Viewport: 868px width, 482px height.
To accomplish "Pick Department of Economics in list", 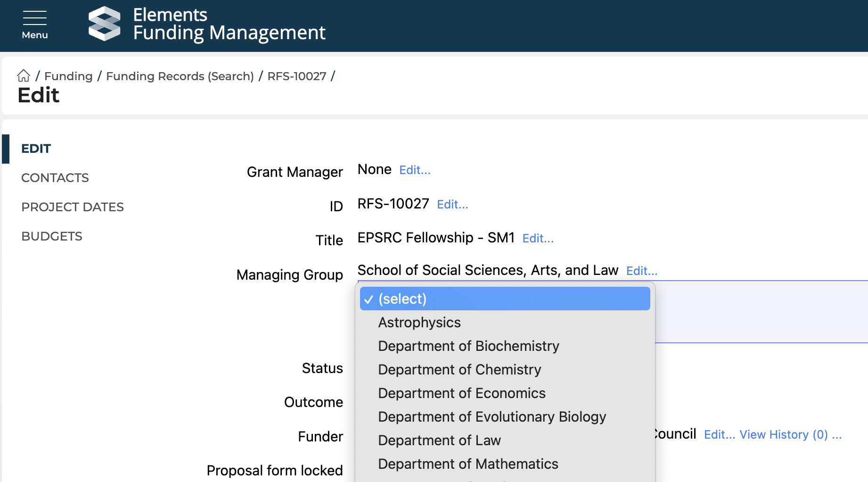I will click(x=461, y=393).
